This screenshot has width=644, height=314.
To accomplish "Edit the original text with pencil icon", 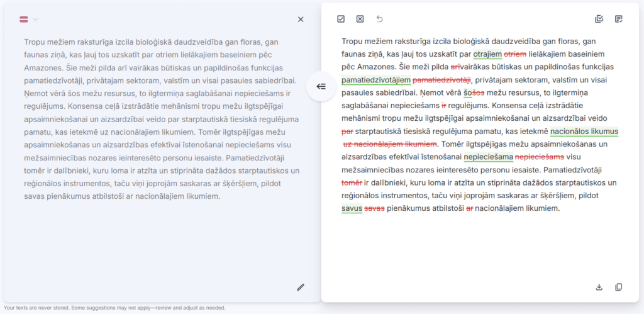I will (301, 287).
